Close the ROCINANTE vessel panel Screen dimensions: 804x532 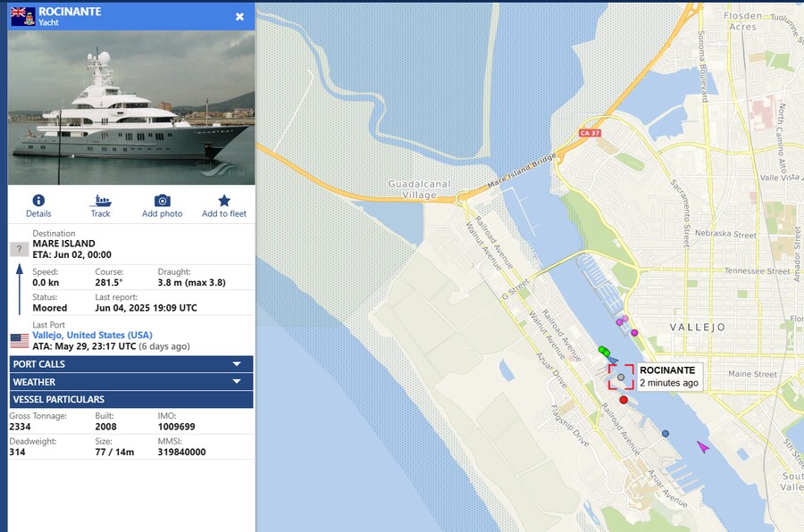point(239,16)
